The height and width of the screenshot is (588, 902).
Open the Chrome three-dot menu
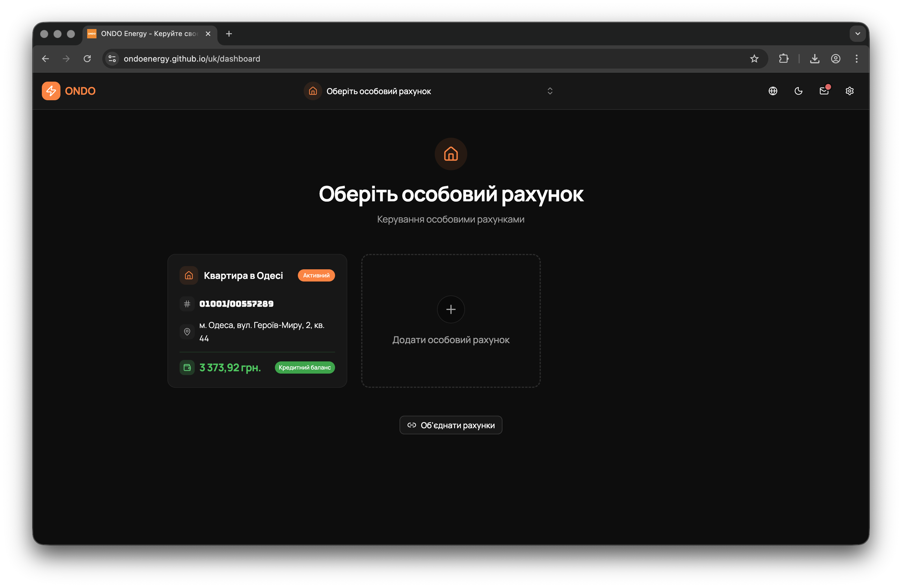click(856, 59)
